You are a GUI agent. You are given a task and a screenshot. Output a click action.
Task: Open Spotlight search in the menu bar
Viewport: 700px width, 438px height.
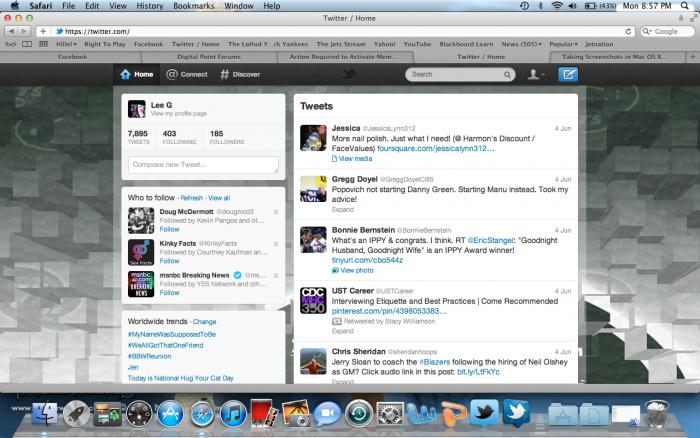[x=684, y=6]
